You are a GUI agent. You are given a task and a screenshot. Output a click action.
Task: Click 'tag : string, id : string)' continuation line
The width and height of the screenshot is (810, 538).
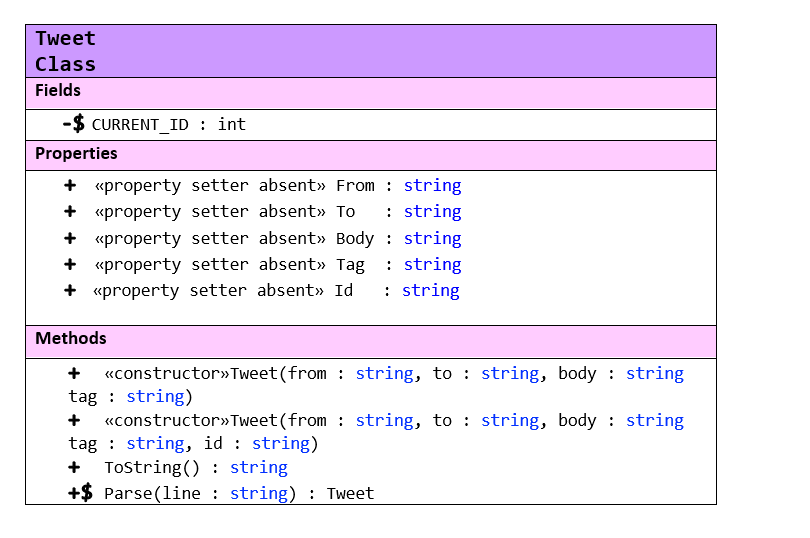pos(193,443)
